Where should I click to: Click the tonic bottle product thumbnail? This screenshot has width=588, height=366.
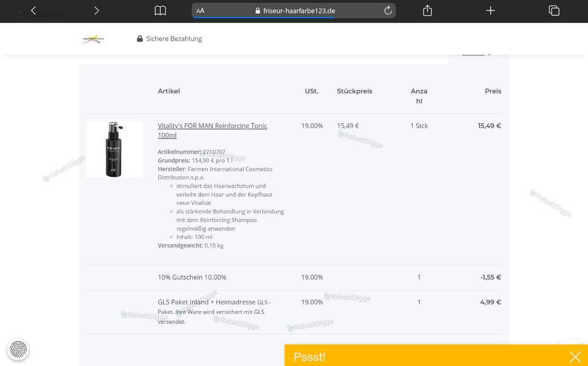[114, 149]
